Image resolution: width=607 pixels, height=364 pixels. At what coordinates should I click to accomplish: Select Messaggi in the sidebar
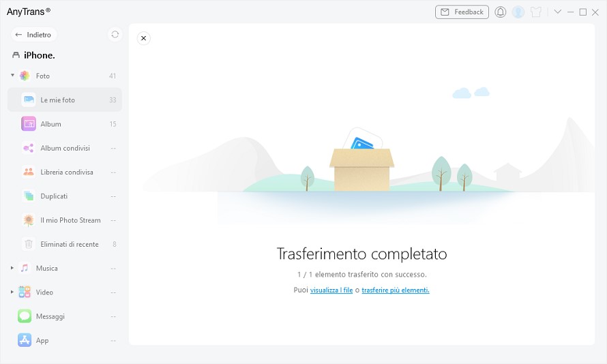51,316
